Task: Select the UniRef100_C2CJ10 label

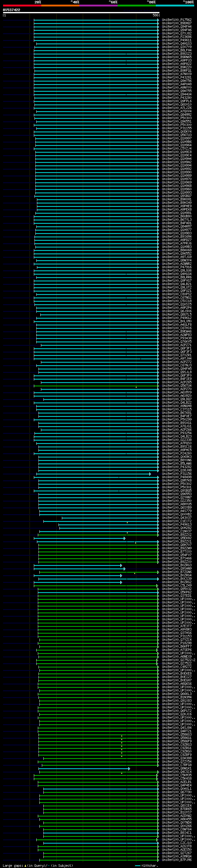Action: point(176,843)
